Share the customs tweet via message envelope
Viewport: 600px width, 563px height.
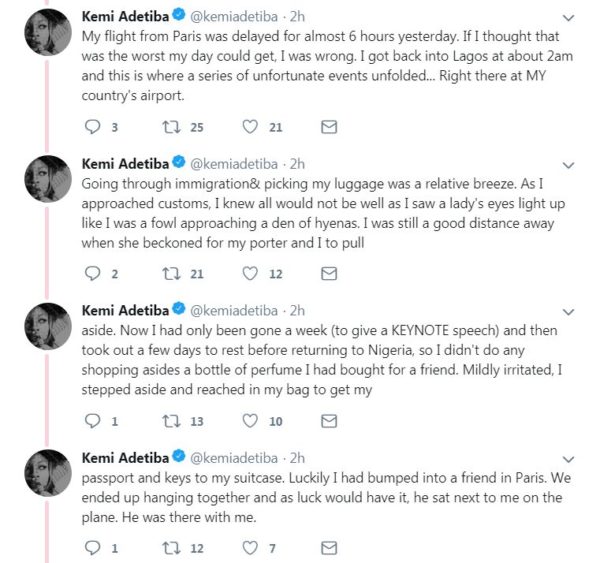tap(329, 274)
